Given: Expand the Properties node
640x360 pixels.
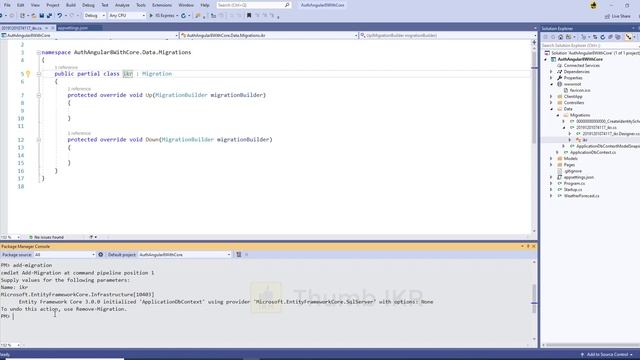Looking at the screenshot, I should pos(551,78).
